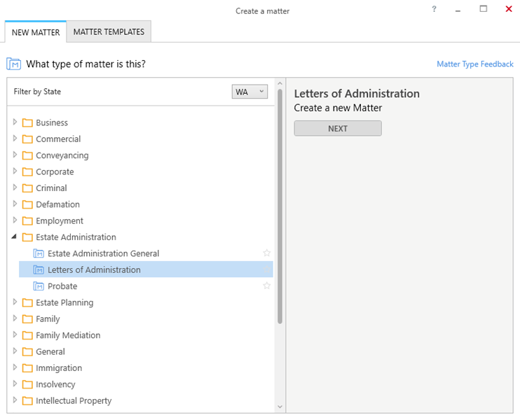Click the NEXT button
This screenshot has width=520, height=420.
pos(338,129)
